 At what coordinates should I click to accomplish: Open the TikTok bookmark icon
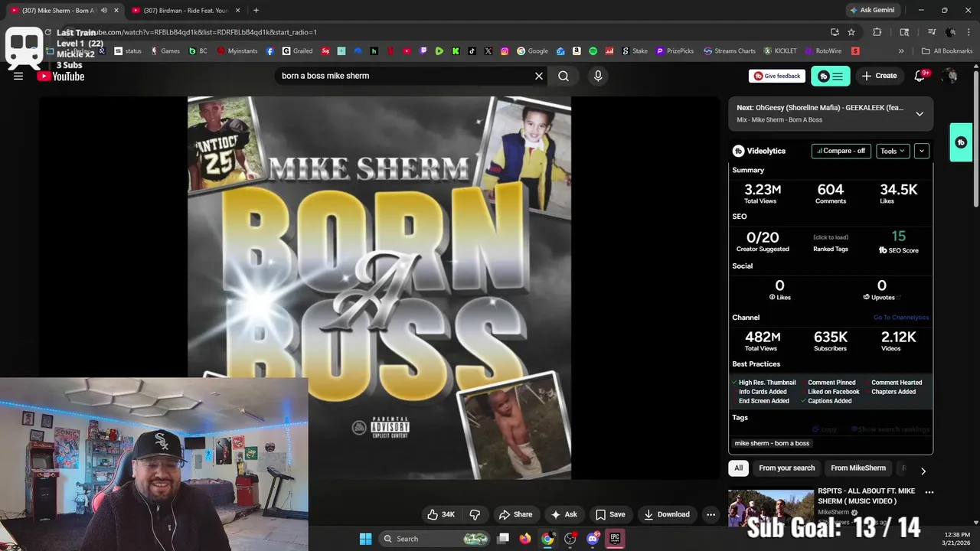[x=472, y=51]
